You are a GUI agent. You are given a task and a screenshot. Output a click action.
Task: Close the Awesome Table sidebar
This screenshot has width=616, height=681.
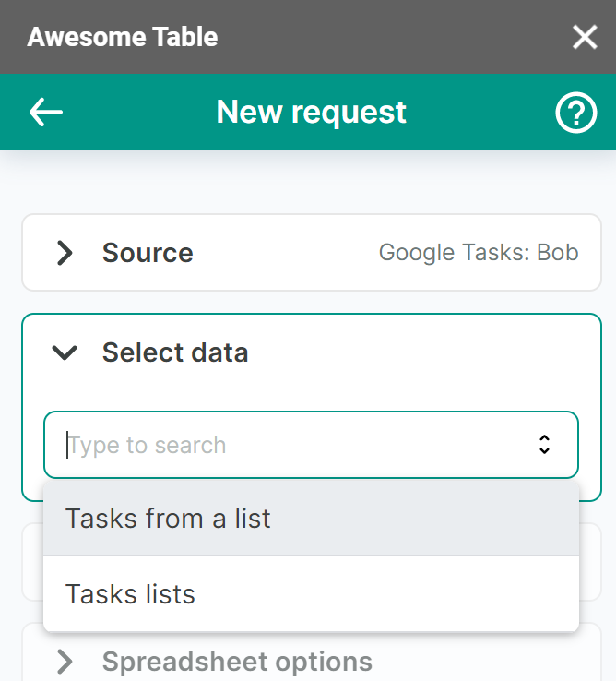585,37
